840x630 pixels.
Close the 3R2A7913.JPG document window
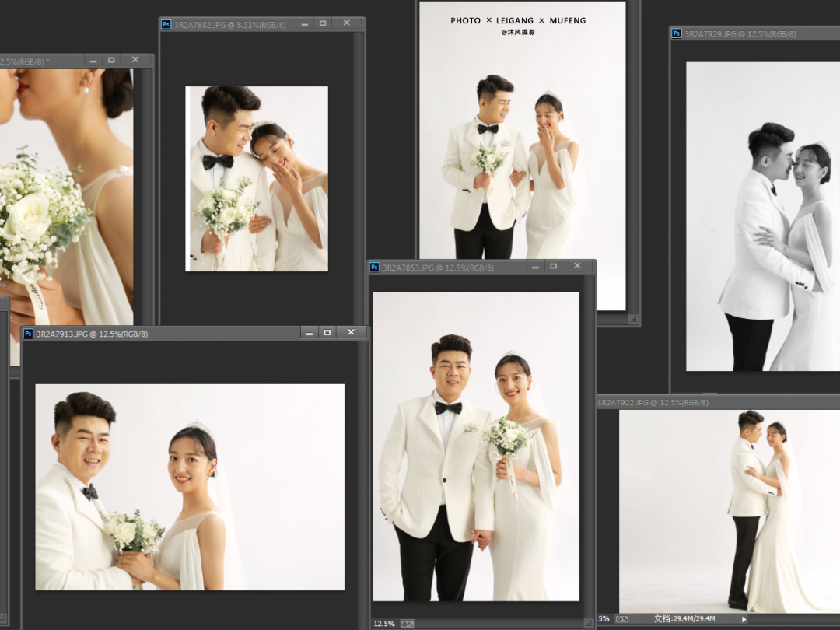[351, 332]
